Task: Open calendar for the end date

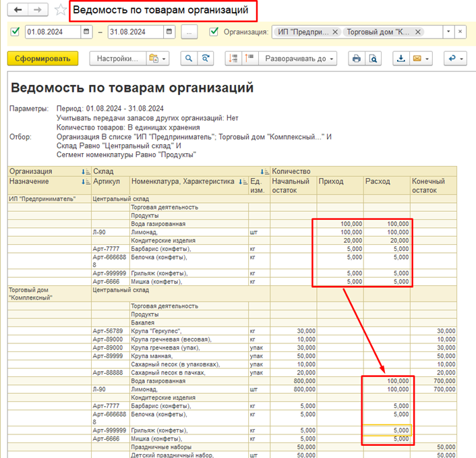Action: click(x=169, y=32)
